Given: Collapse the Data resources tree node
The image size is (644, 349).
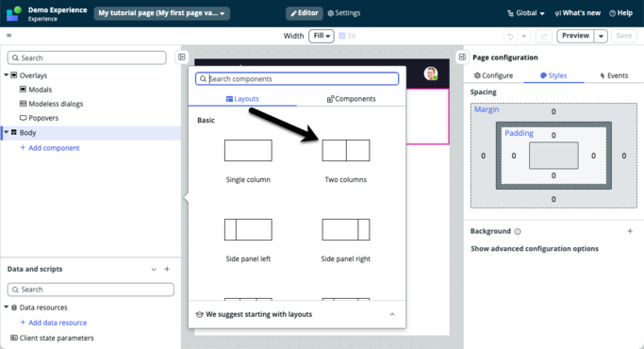Looking at the screenshot, I should coord(7,307).
